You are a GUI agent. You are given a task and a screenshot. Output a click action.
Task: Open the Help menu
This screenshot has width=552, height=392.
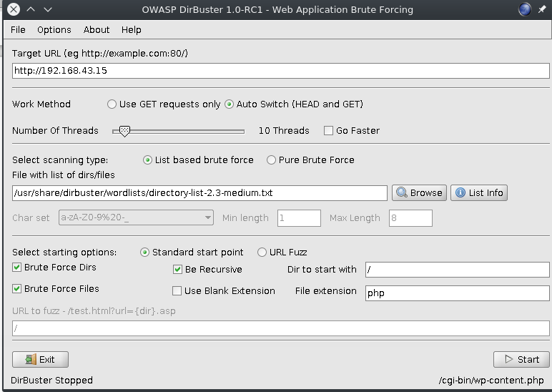pos(132,30)
